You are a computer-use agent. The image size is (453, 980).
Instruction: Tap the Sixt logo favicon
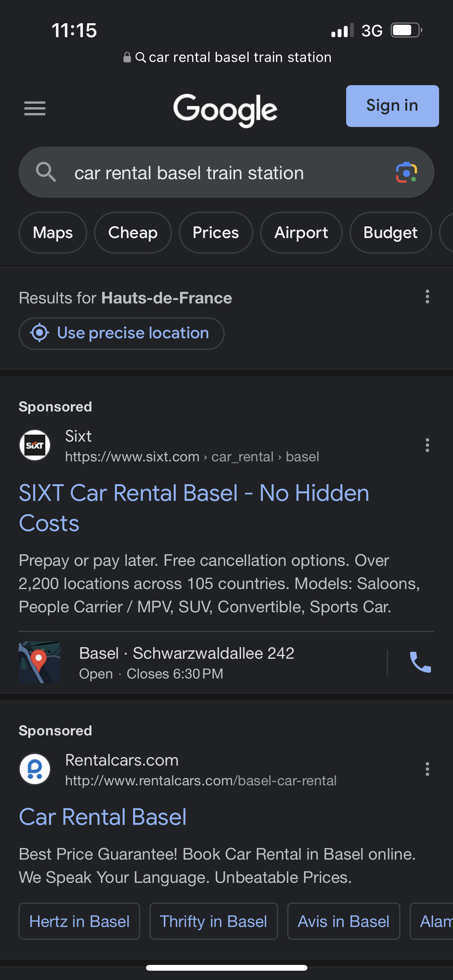[x=35, y=445]
